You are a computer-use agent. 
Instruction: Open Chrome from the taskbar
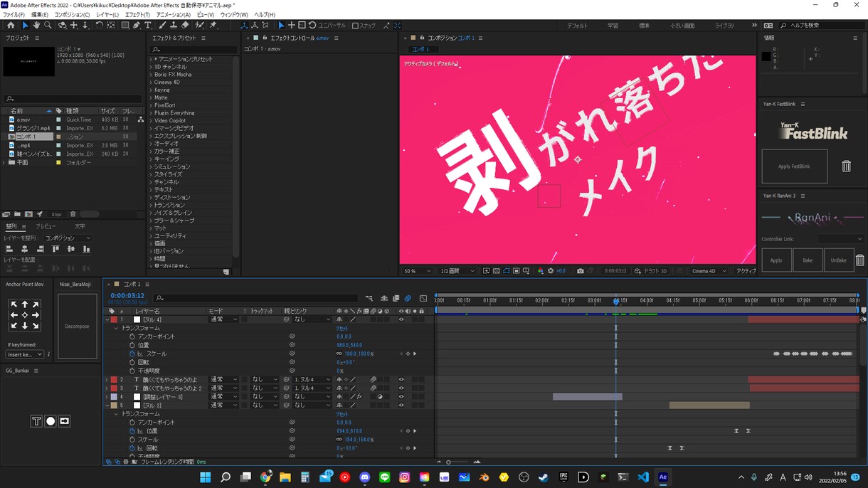click(265, 477)
